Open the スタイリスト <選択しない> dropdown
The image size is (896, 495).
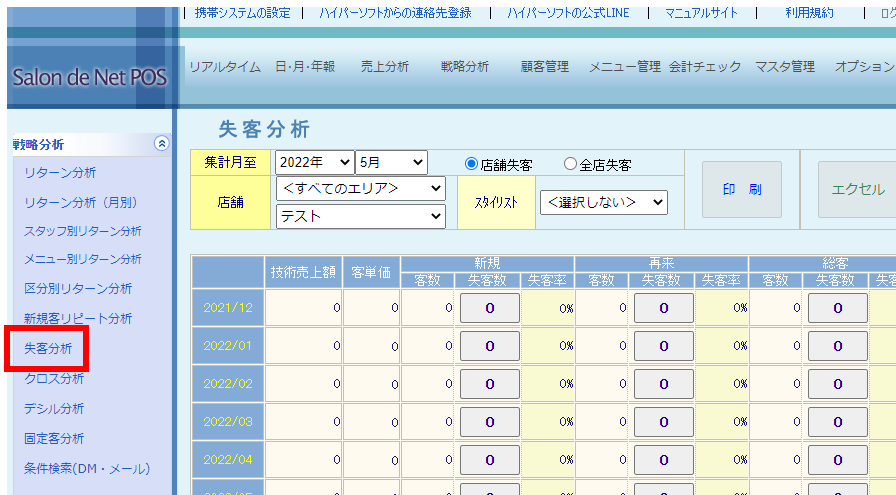603,202
